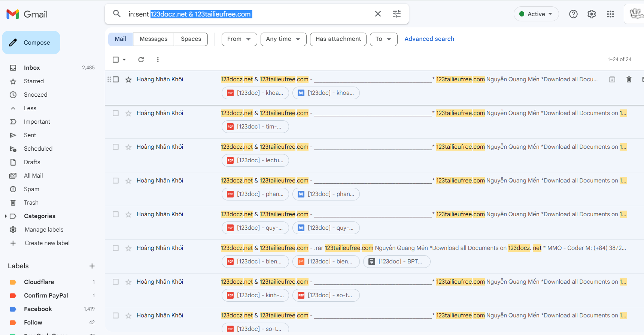Open the Settings gear icon

592,14
